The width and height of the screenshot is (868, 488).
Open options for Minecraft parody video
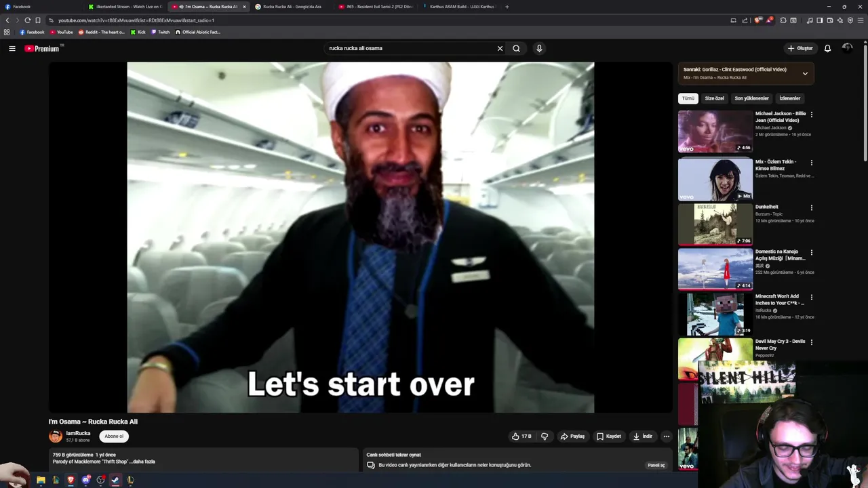tap(811, 297)
